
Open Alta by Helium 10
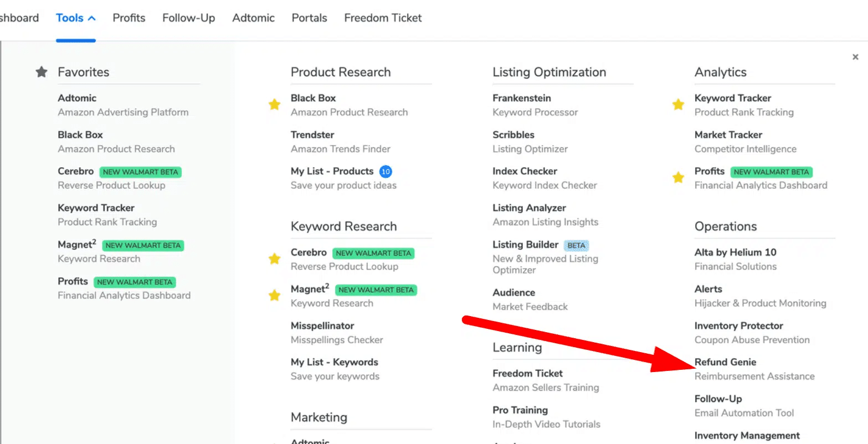tap(735, 252)
